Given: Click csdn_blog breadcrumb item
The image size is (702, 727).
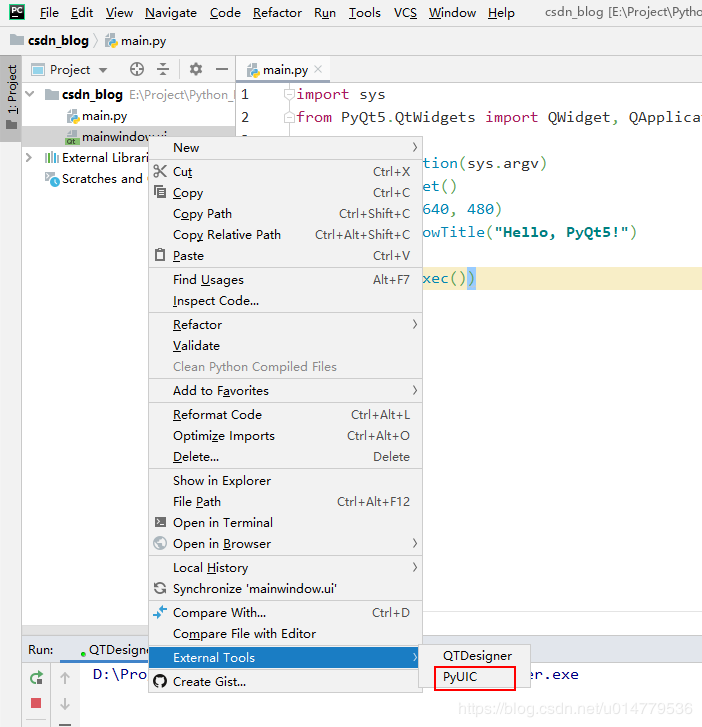Looking at the screenshot, I should [58, 41].
